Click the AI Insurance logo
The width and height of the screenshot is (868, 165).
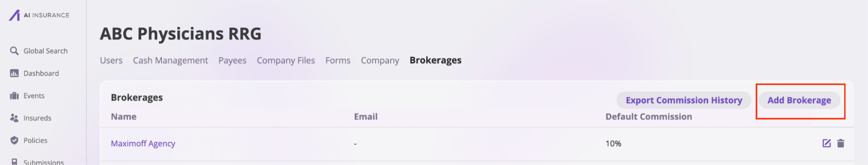(x=39, y=15)
